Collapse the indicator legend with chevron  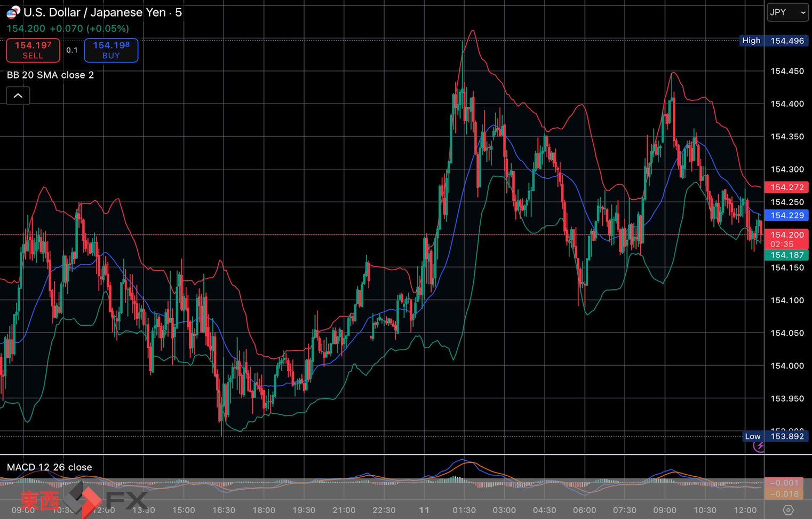coord(18,96)
